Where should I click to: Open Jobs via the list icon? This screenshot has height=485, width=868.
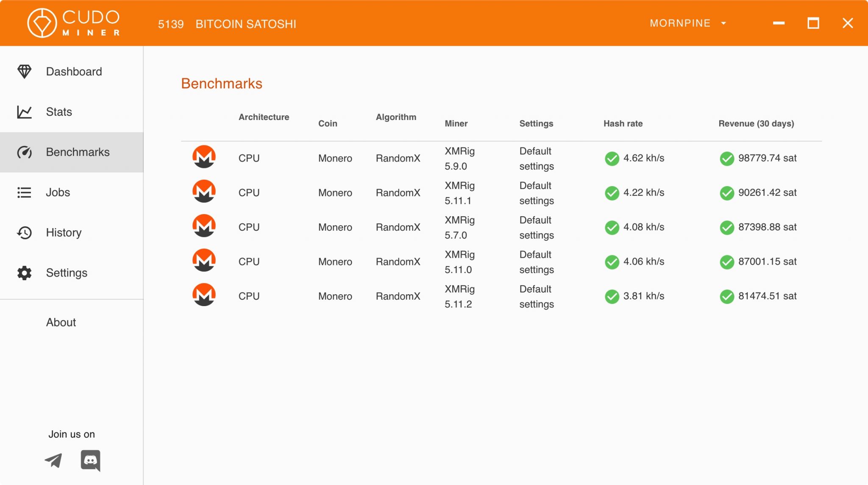24,192
